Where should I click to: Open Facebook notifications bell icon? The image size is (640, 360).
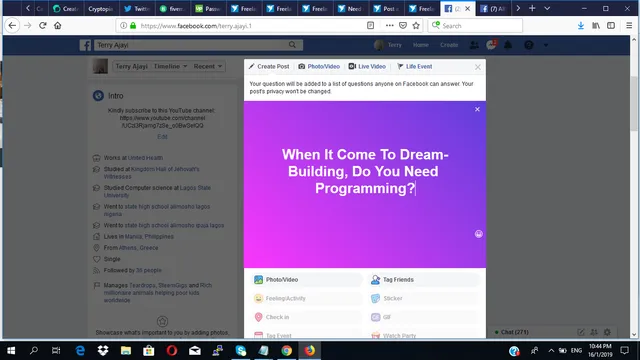pos(508,45)
